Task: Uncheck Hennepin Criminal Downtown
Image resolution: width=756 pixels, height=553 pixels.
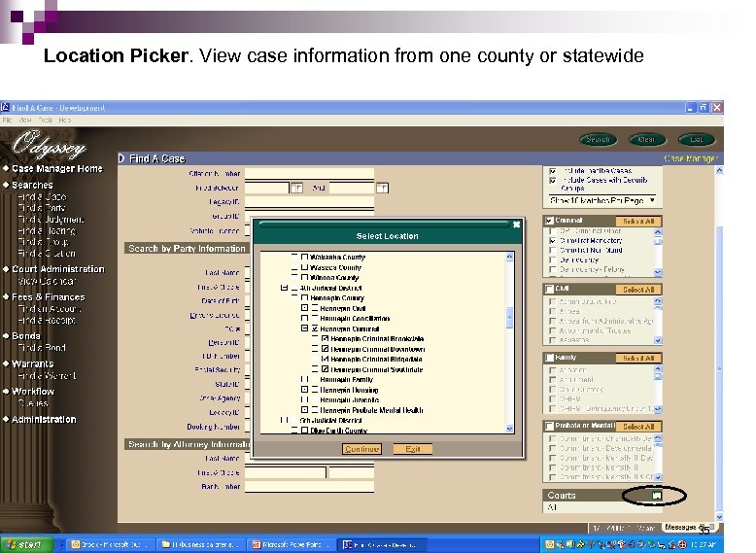Action: [x=325, y=349]
